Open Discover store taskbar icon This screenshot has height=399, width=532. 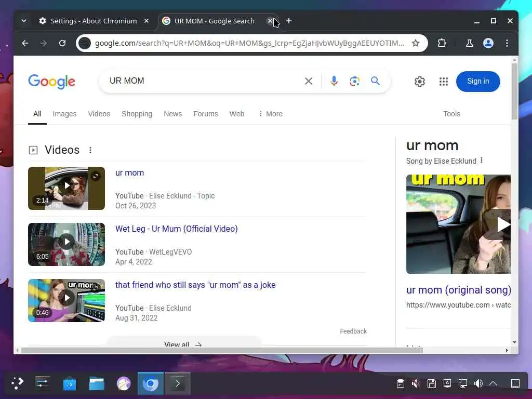pyautogui.click(x=70, y=383)
